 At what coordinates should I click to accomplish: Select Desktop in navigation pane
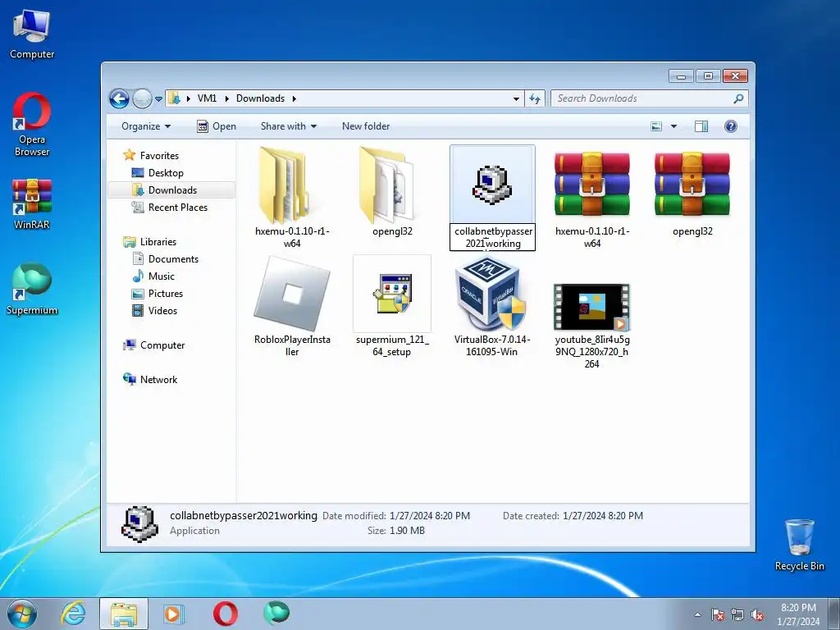coord(166,173)
